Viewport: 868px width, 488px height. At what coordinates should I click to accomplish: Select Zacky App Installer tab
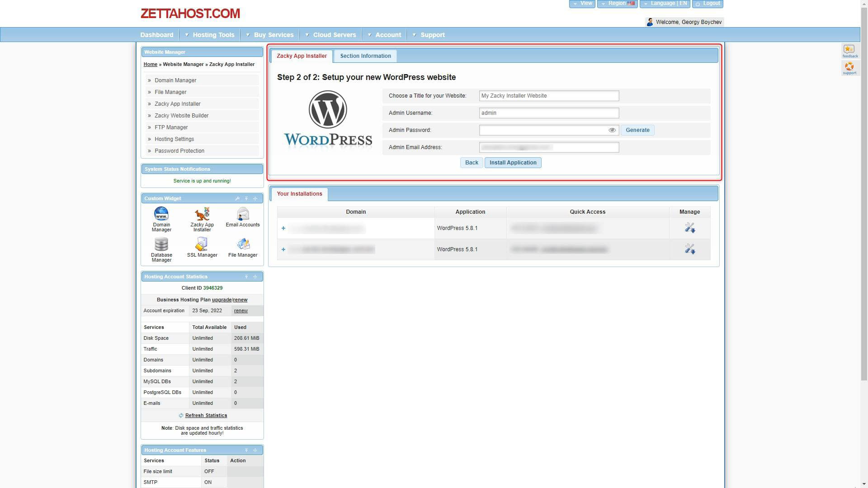302,56
